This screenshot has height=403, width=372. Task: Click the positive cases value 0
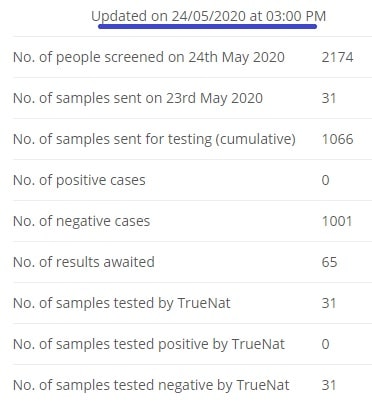click(325, 180)
